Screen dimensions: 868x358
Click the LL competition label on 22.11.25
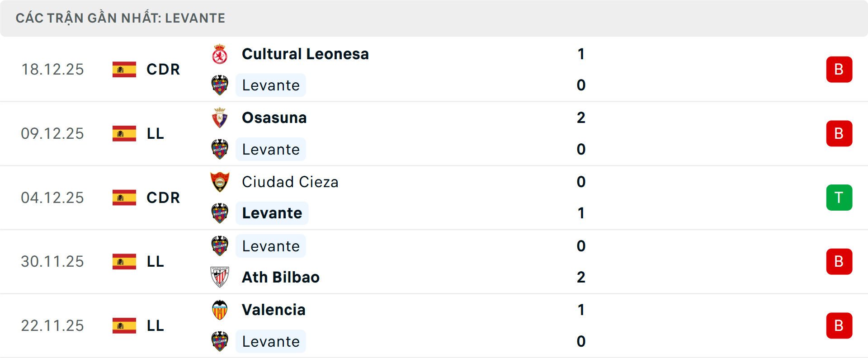tap(155, 325)
